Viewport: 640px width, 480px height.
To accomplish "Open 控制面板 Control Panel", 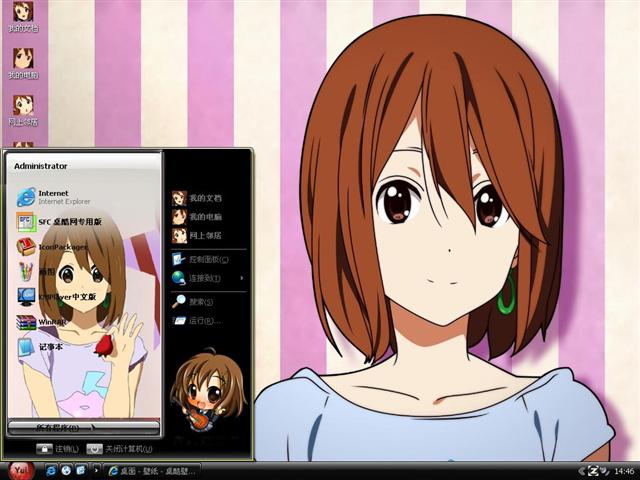I will (200, 259).
